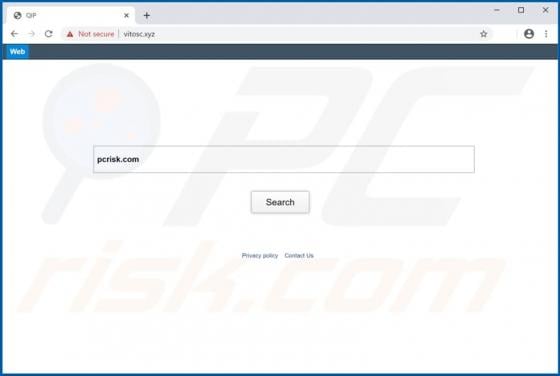Click the globe favicon on QIP tab
This screenshot has height=376, width=560.
point(18,15)
